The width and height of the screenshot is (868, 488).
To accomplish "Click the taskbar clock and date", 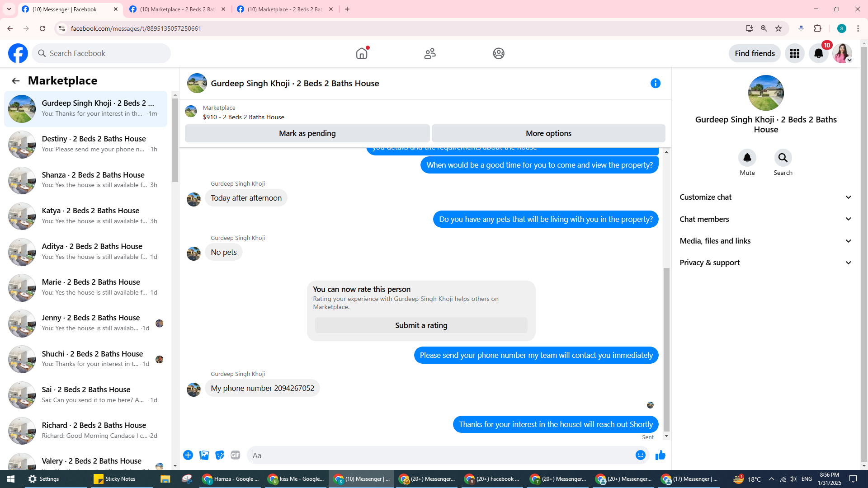I will [830, 479].
